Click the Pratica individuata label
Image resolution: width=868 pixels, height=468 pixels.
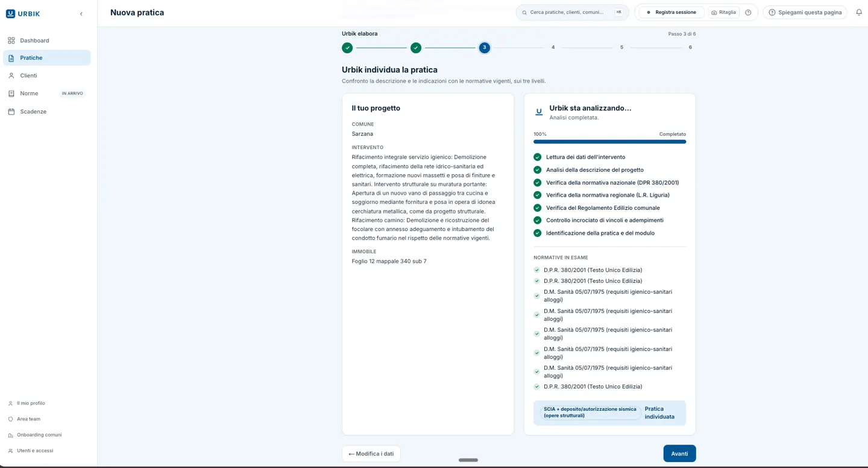coord(659,413)
